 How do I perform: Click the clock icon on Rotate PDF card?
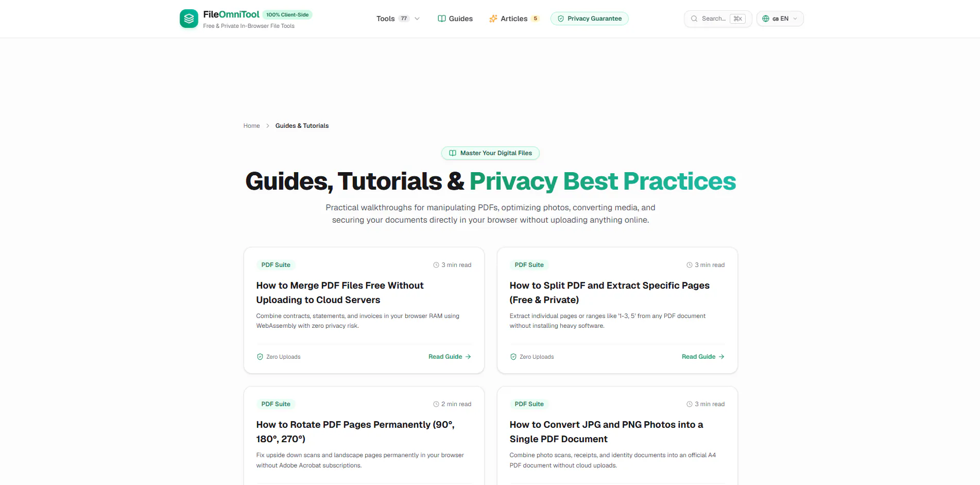pyautogui.click(x=436, y=404)
